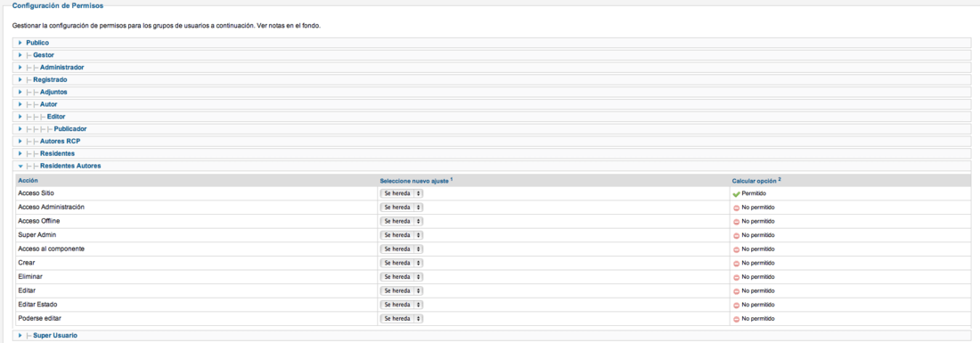Click the Seleccione nuevo ajuste header
The height and width of the screenshot is (343, 980).
click(416, 181)
